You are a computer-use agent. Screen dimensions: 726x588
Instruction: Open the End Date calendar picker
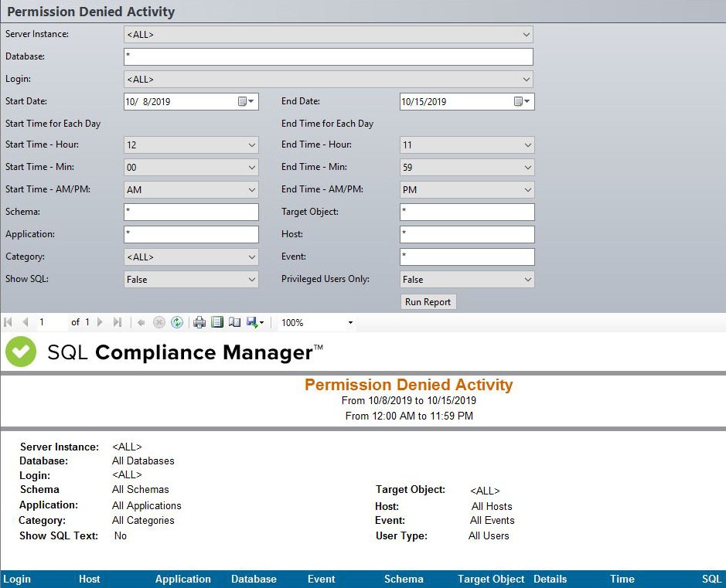522,101
